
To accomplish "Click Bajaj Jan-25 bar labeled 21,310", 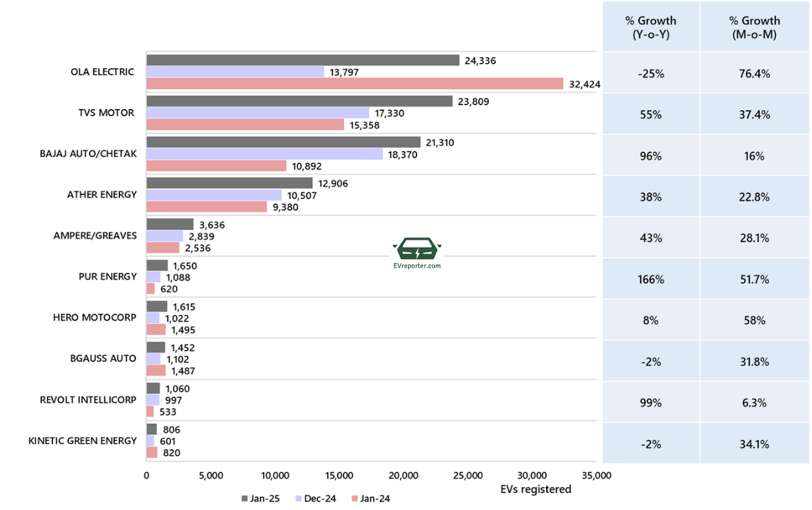I will pos(283,142).
